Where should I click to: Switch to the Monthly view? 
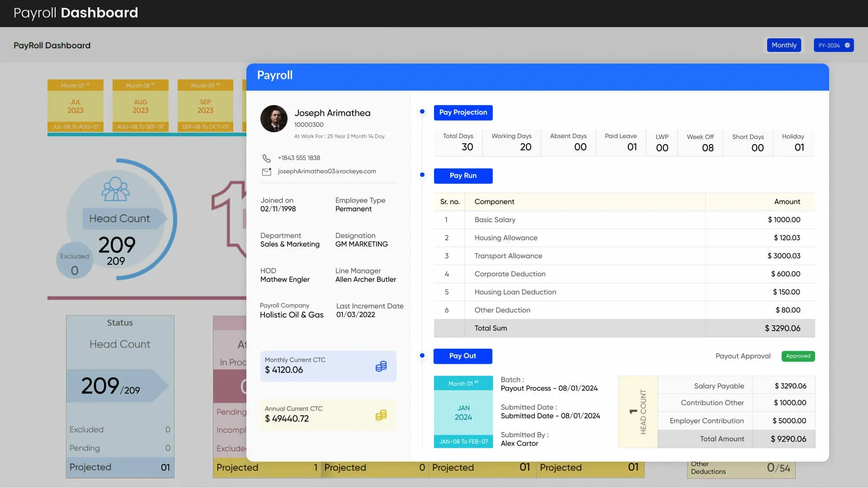point(784,45)
